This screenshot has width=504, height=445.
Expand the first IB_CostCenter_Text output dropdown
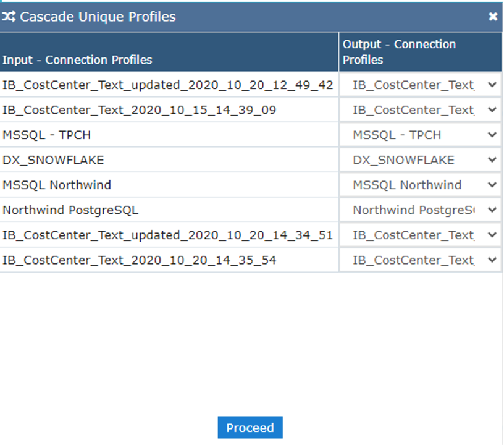pos(491,85)
